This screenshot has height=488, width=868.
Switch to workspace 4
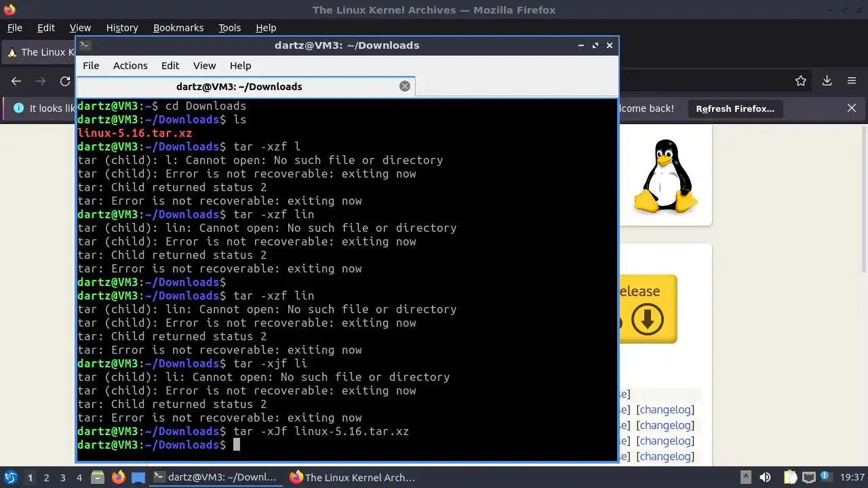click(79, 477)
